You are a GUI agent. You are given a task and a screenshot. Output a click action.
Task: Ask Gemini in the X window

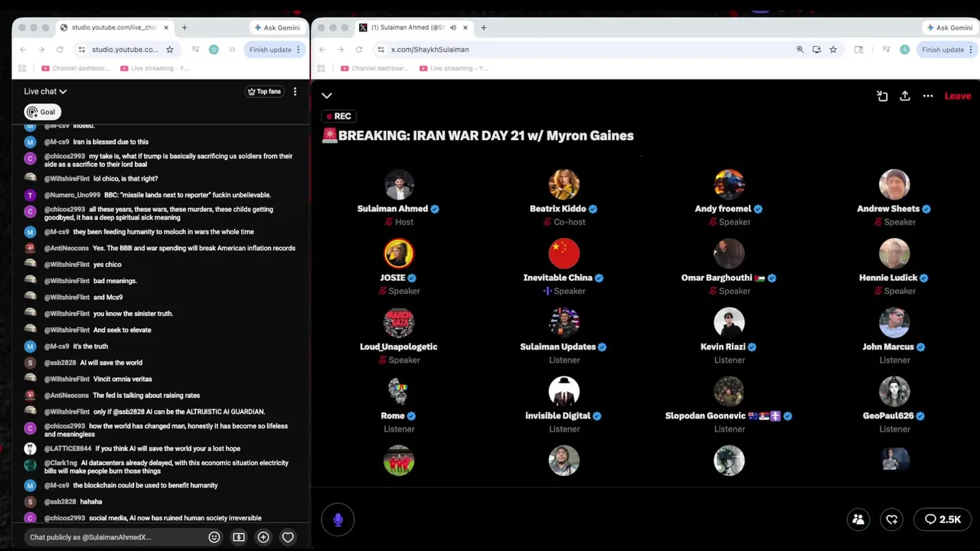[x=949, y=28]
